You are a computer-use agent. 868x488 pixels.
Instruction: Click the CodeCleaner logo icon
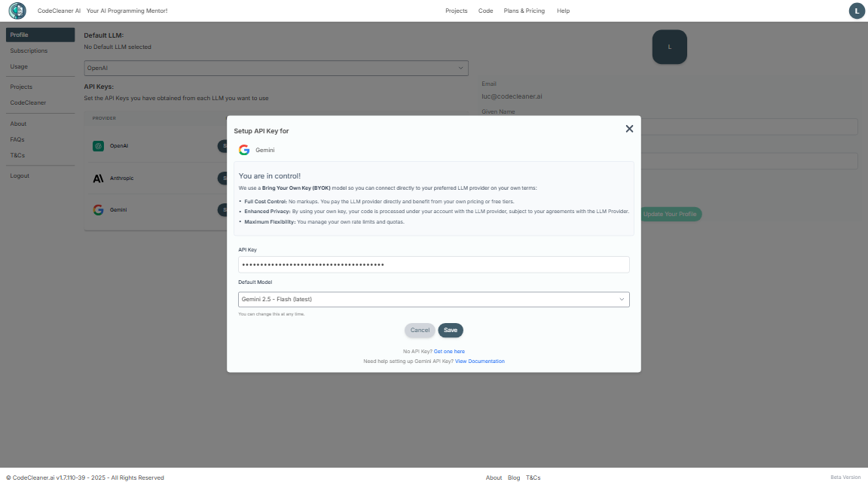(x=17, y=11)
